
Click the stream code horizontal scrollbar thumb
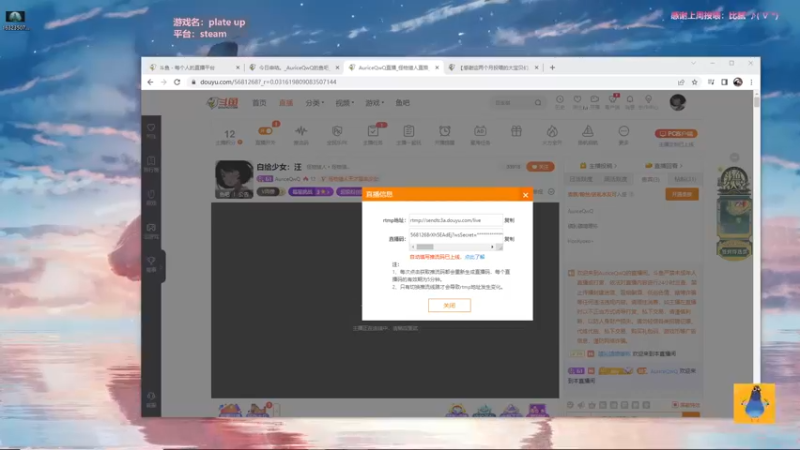coord(424,247)
